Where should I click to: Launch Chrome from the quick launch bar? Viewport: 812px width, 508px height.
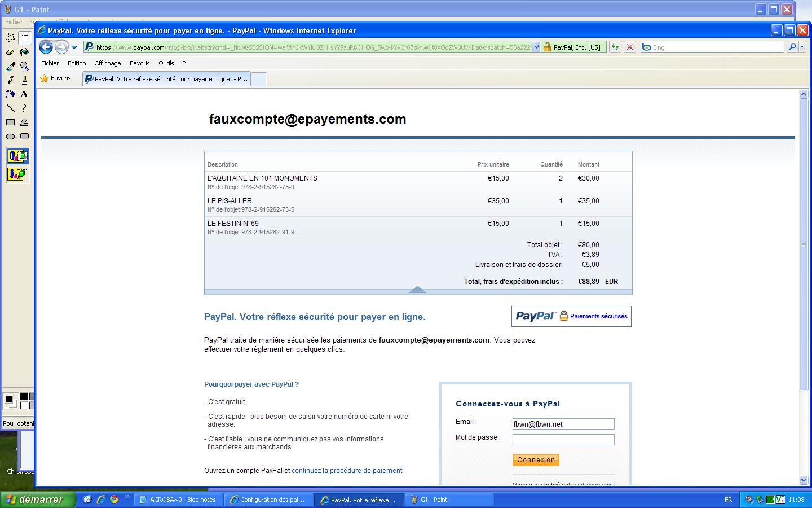(114, 500)
